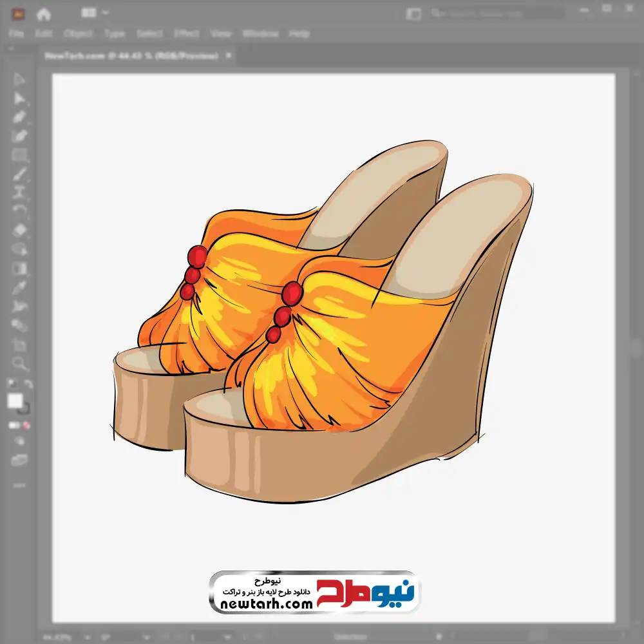The image size is (644, 644).
Task: Close the NewTarh.com document tab
Action: tap(228, 56)
